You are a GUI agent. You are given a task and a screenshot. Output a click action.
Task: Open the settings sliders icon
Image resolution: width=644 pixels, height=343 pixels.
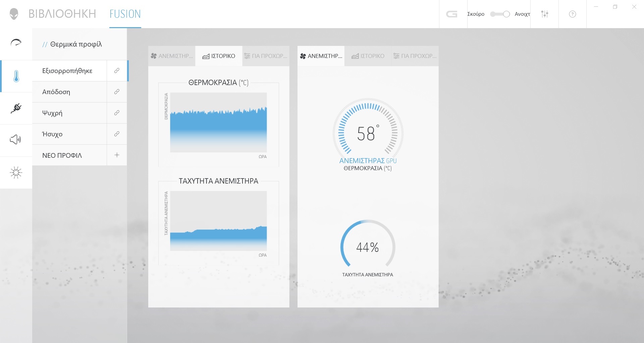point(545,14)
